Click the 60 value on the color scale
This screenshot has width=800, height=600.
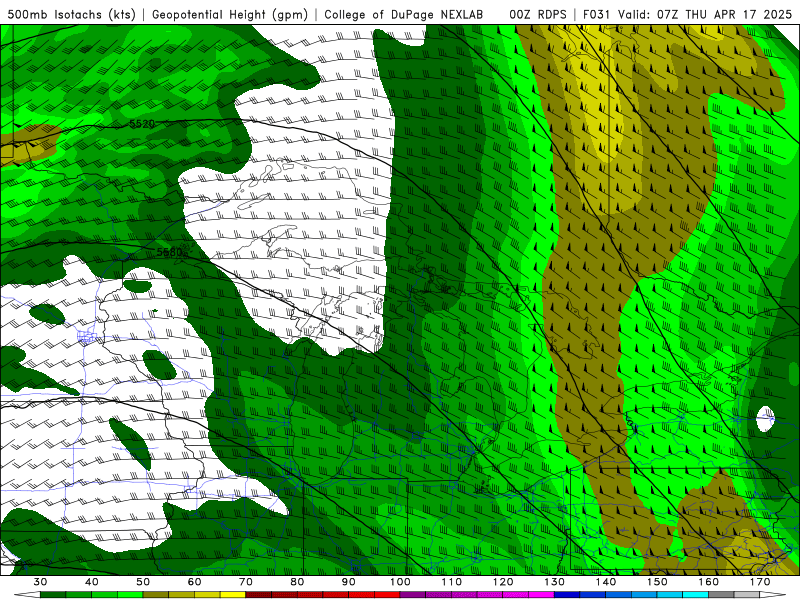tap(194, 582)
